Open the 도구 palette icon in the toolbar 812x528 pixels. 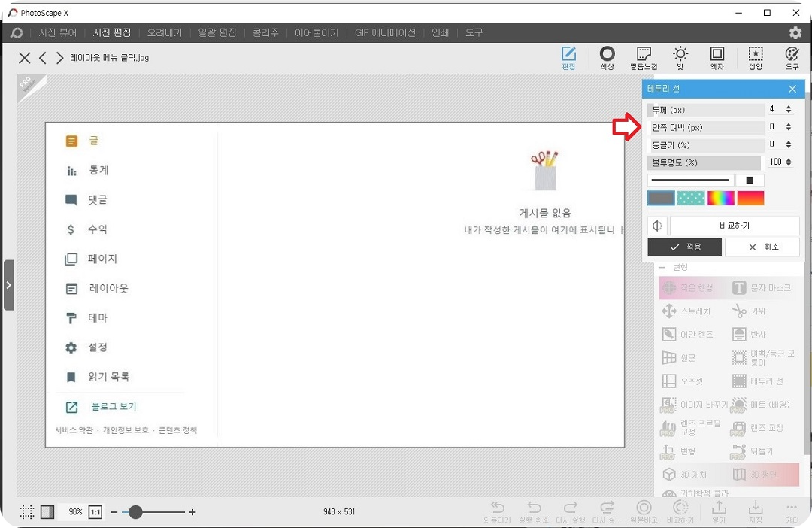(x=792, y=57)
